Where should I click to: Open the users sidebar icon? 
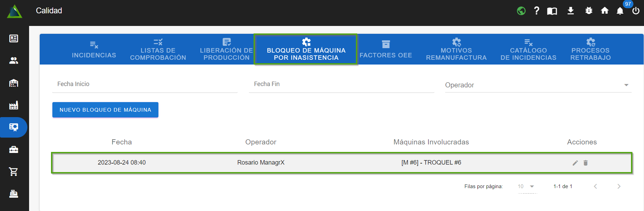tap(14, 61)
